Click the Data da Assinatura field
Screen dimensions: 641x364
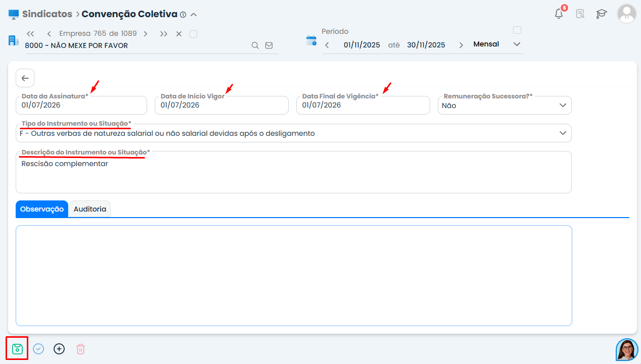point(81,106)
